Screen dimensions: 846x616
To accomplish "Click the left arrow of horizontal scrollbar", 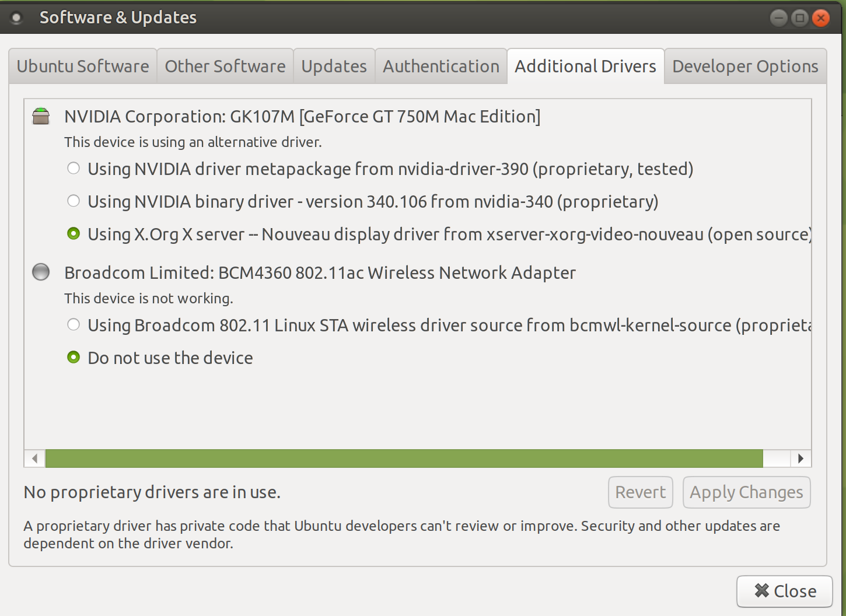I will coord(35,459).
